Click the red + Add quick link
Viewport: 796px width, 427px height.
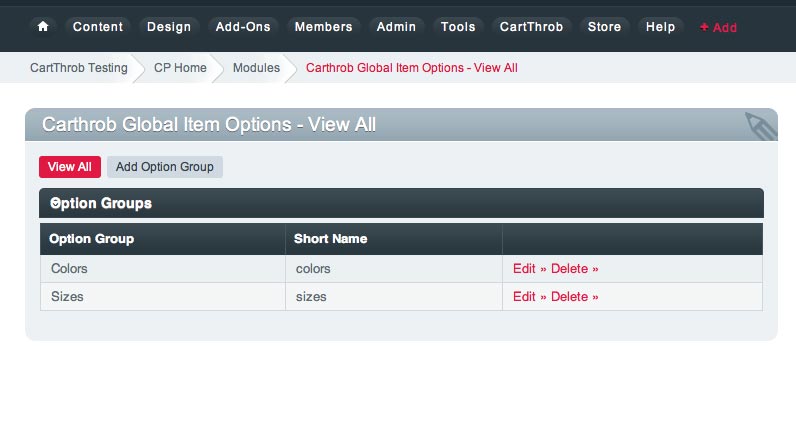(718, 27)
